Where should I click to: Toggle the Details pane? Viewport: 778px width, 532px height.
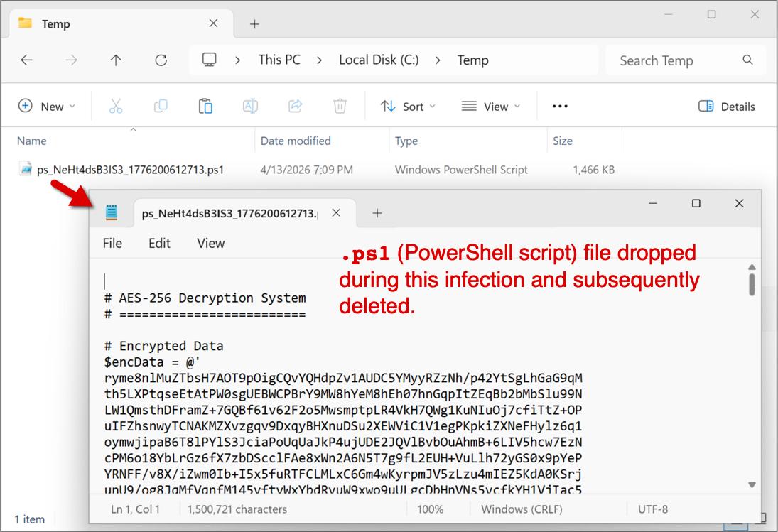pyautogui.click(x=726, y=107)
